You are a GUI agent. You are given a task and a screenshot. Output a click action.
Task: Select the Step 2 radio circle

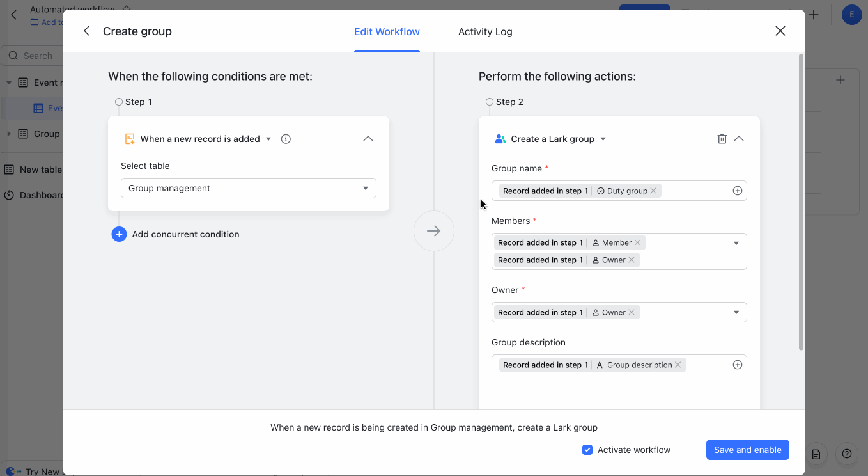(489, 101)
